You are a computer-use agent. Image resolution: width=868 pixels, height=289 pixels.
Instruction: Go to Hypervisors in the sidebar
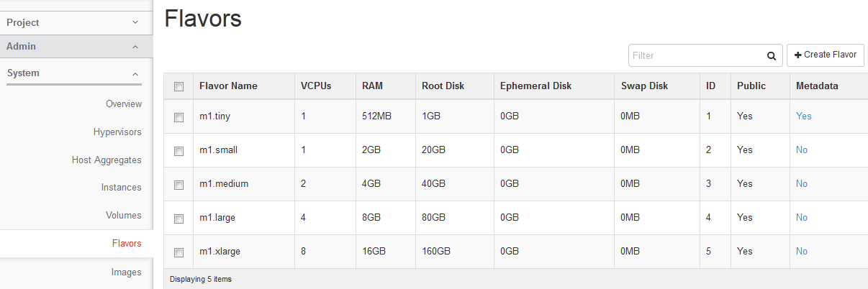[117, 132]
